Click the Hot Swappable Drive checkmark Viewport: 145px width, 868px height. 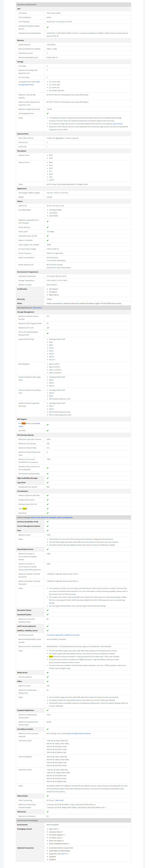click(x=48, y=114)
